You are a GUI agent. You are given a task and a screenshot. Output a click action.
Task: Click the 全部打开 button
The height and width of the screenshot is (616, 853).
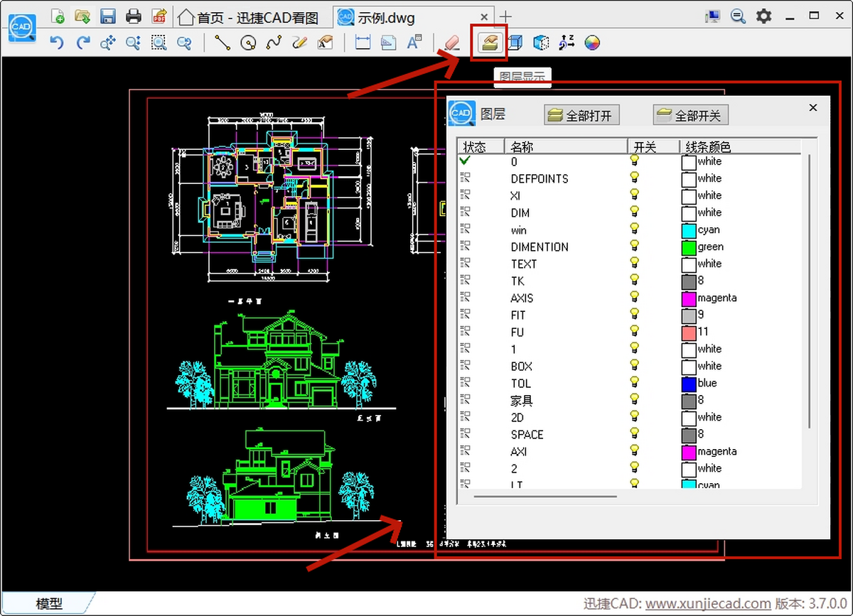581,115
